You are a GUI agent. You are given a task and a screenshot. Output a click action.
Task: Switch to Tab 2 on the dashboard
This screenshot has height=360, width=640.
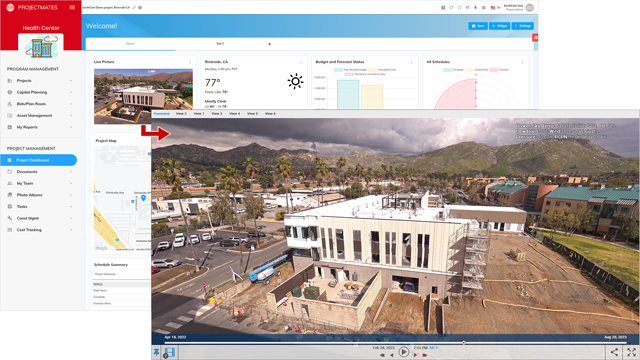(220, 44)
